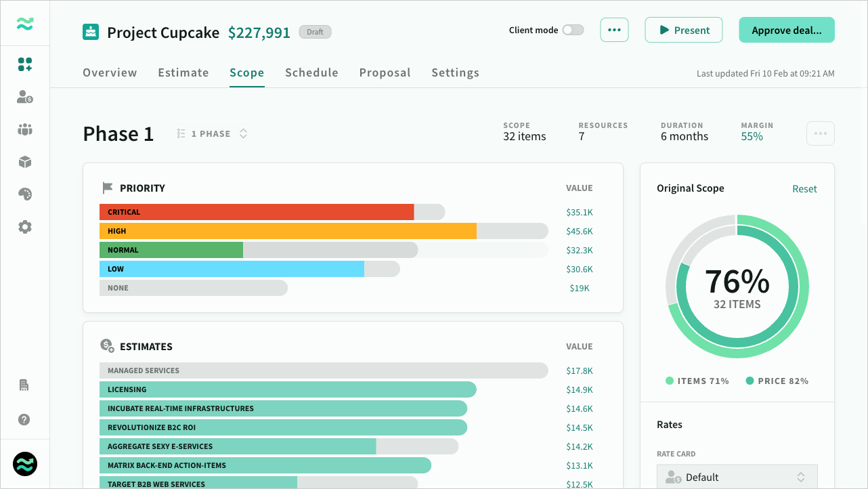
Task: Click the Approve deal button
Action: (787, 30)
